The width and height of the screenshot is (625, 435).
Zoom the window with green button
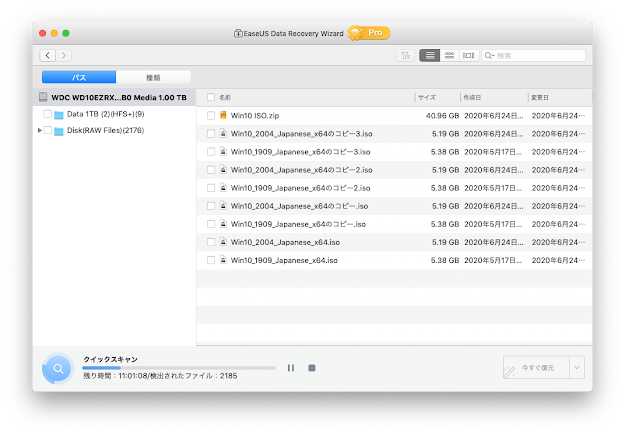(66, 33)
